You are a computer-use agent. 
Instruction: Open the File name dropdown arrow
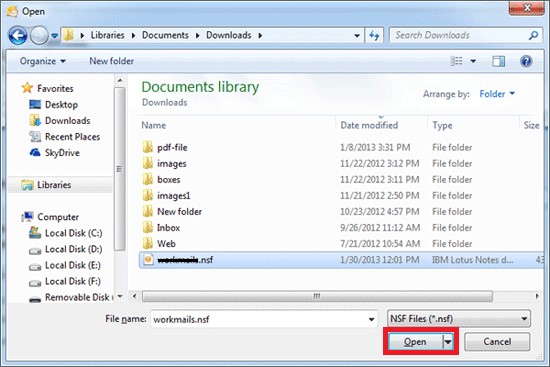click(371, 319)
